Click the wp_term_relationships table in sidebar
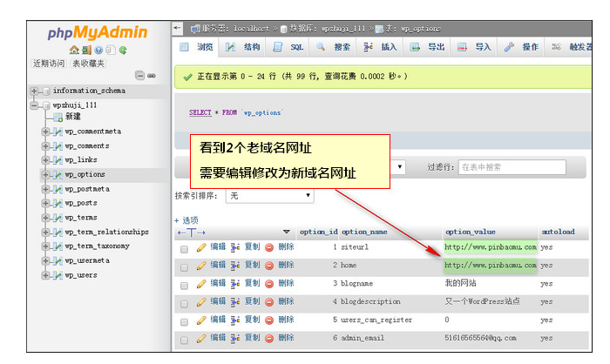This screenshot has height=364, width=610. (106, 233)
